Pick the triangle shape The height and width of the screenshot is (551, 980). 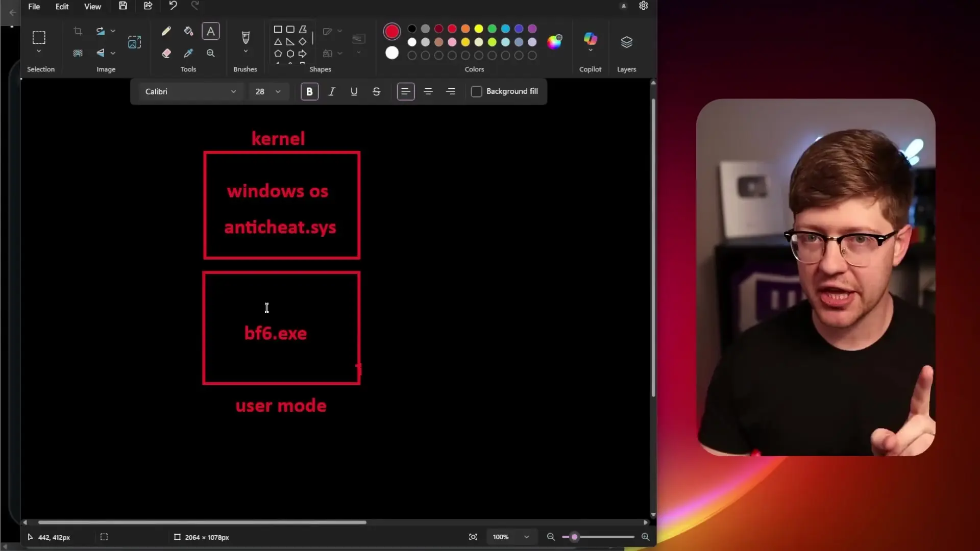(x=278, y=42)
